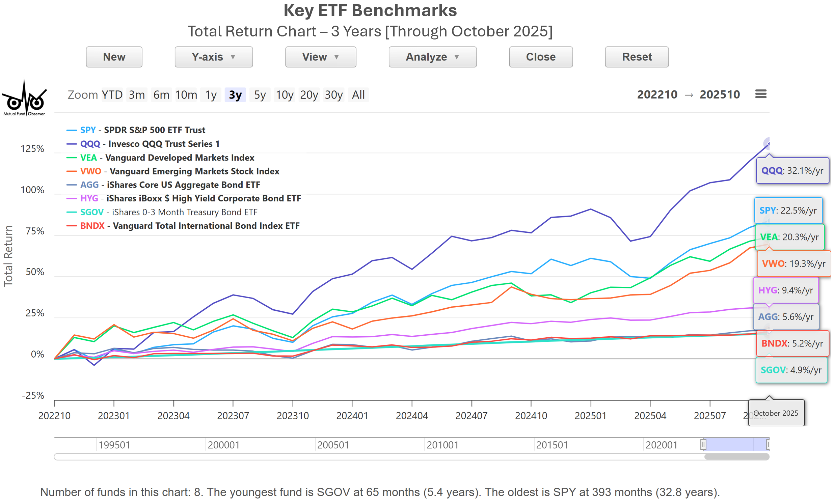Click left navigator range handle
This screenshot has height=504, width=835.
703,444
